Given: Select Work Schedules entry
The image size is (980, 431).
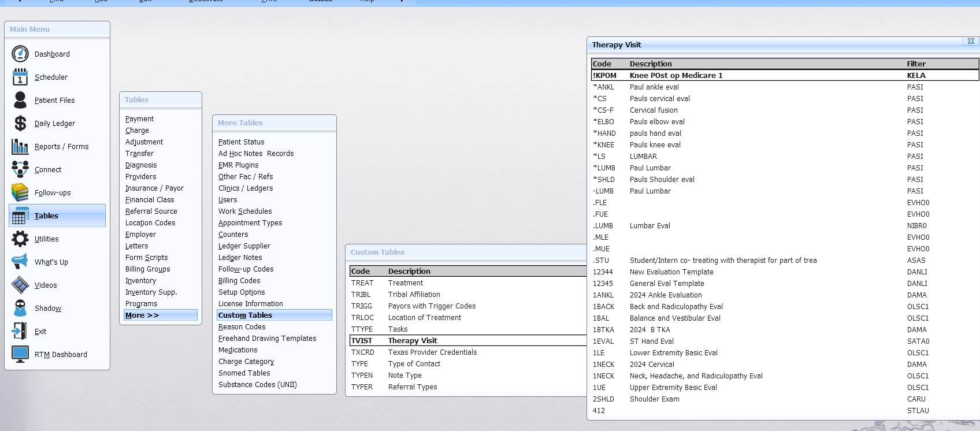Looking at the screenshot, I should [245, 211].
